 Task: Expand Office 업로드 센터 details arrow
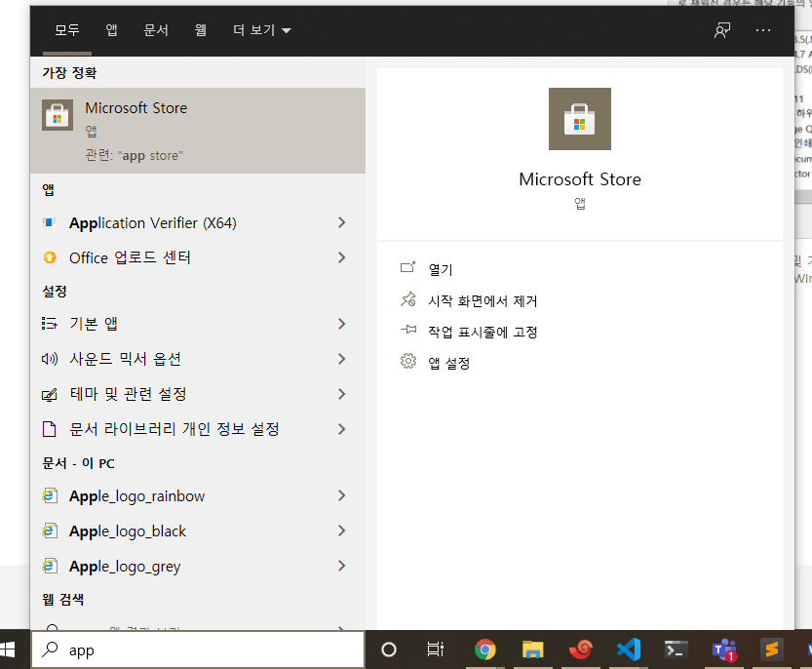click(x=341, y=257)
